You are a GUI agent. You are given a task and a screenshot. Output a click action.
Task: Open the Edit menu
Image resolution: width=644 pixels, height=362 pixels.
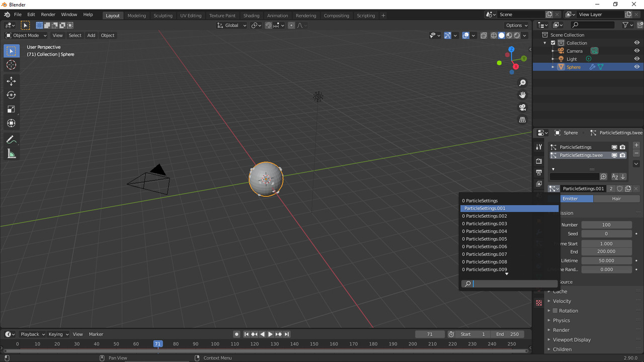pos(31,15)
